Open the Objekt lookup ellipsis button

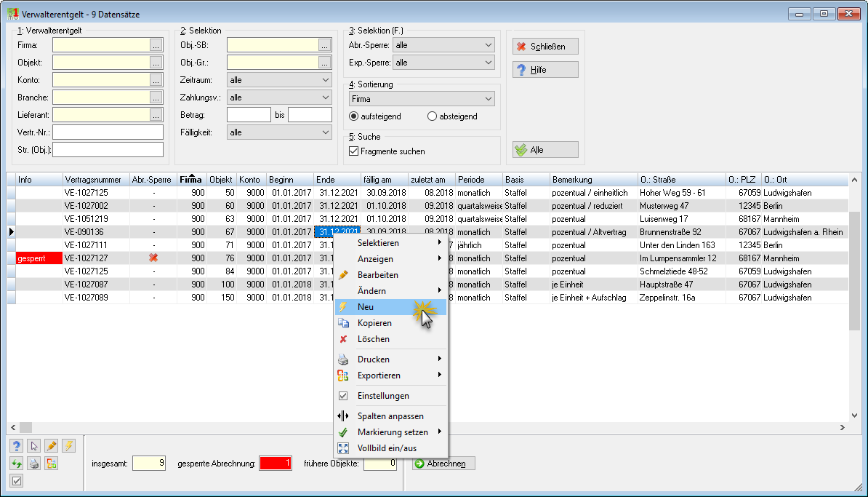[156, 63]
